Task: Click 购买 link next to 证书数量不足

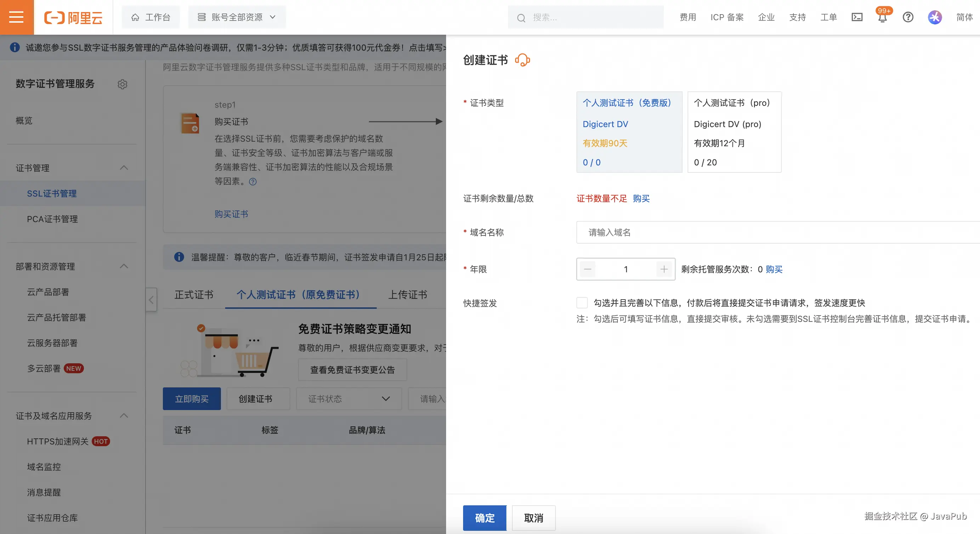Action: click(641, 198)
